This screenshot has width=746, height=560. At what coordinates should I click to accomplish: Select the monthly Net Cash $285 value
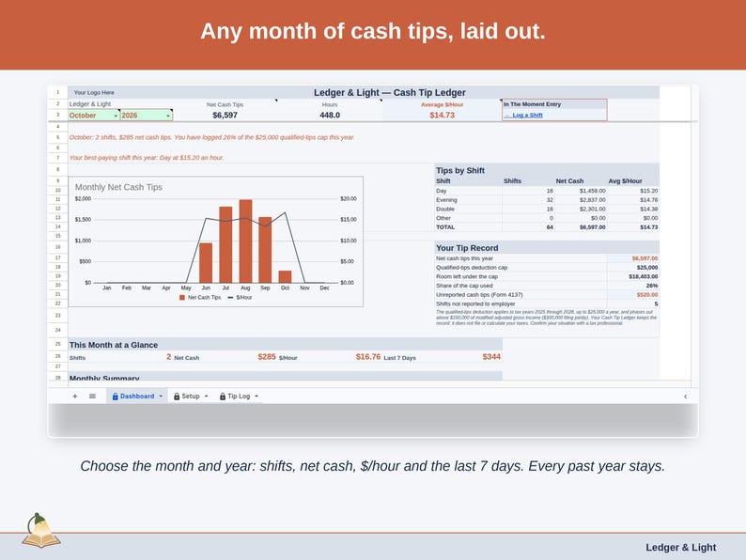267,356
